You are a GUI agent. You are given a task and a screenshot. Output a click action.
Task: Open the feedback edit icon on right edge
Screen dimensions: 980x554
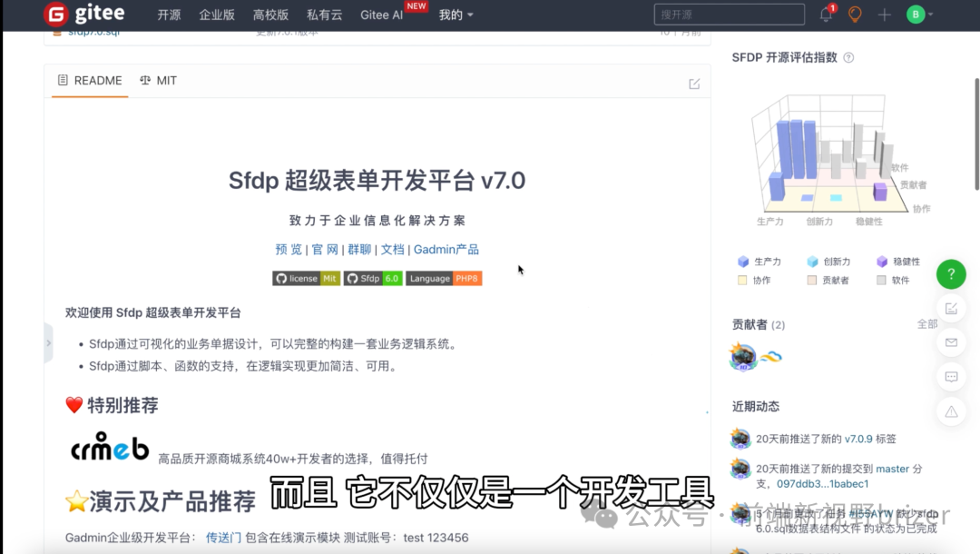[x=951, y=309]
